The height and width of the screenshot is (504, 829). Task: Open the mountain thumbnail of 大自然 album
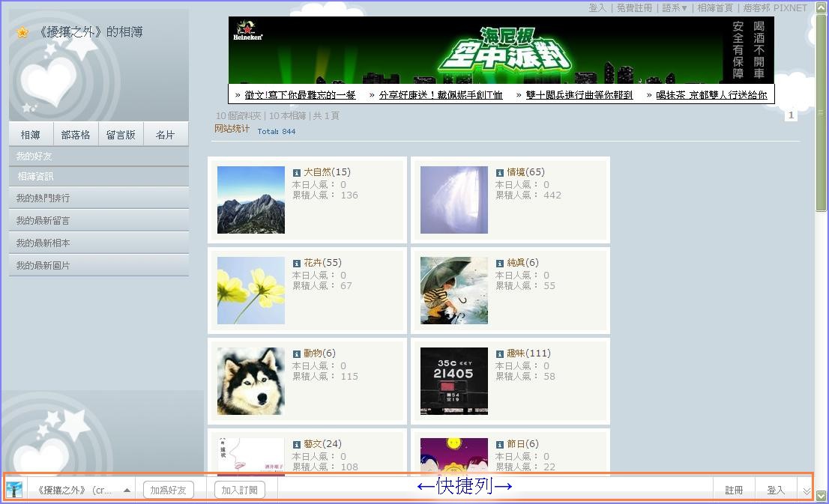[251, 200]
